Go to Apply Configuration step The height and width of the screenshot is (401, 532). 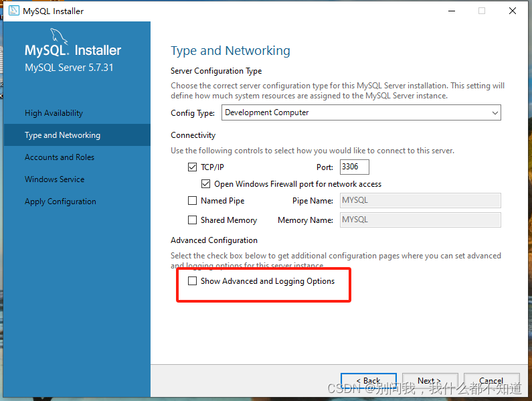click(60, 202)
